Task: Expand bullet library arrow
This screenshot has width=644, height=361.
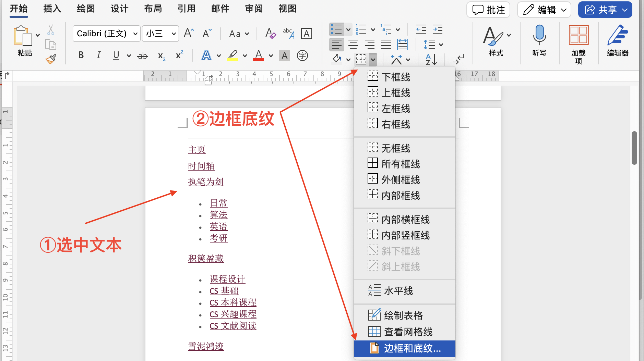Action: point(348,29)
